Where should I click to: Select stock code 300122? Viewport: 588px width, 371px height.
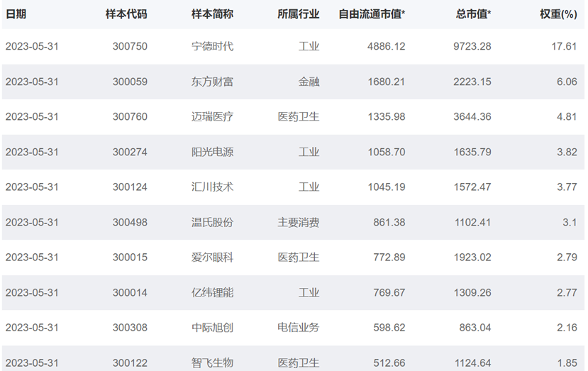(x=130, y=362)
